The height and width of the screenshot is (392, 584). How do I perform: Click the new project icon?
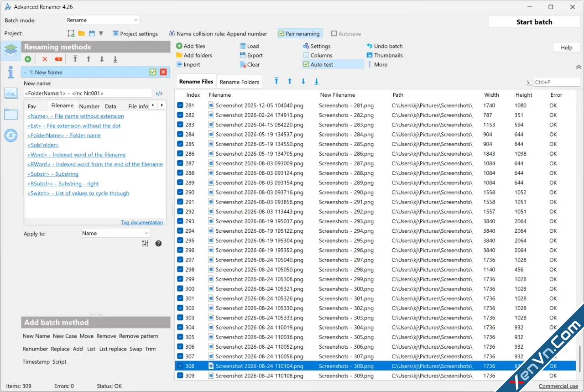[x=71, y=33]
